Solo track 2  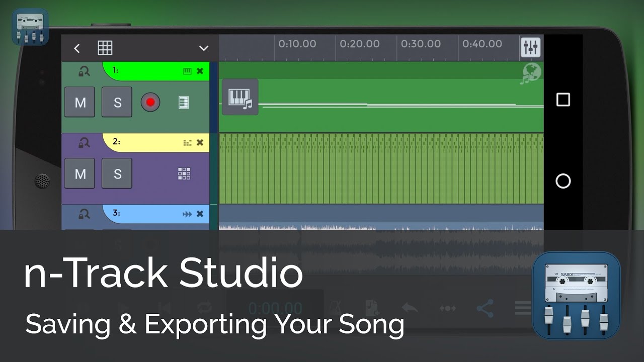[x=117, y=174]
